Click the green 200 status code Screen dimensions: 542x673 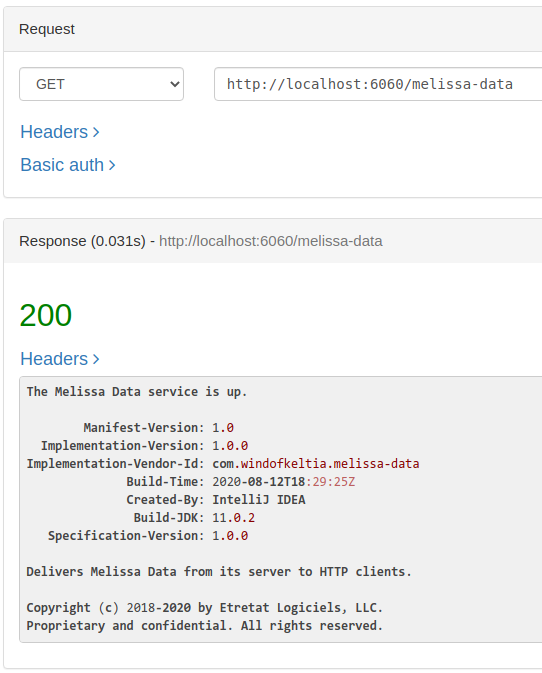click(x=45, y=315)
